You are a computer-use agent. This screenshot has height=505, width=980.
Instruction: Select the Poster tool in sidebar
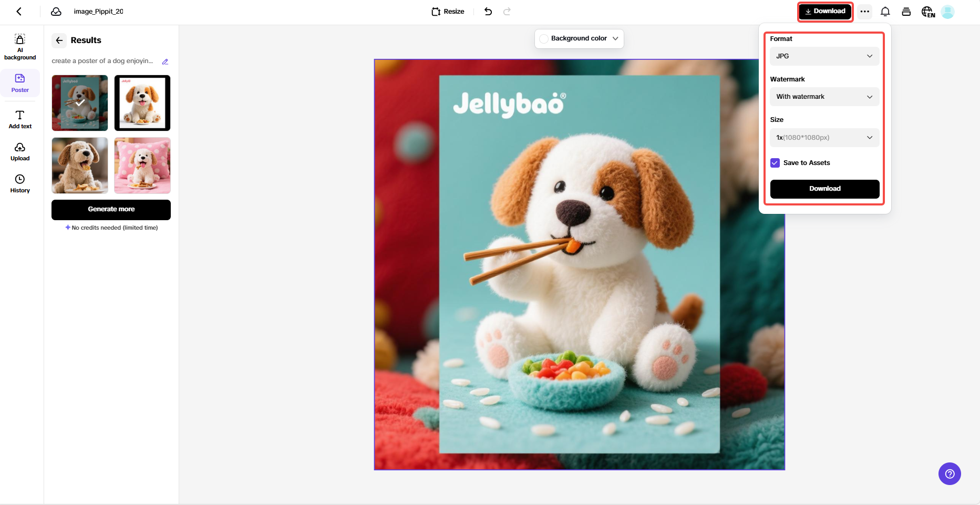pyautogui.click(x=20, y=83)
